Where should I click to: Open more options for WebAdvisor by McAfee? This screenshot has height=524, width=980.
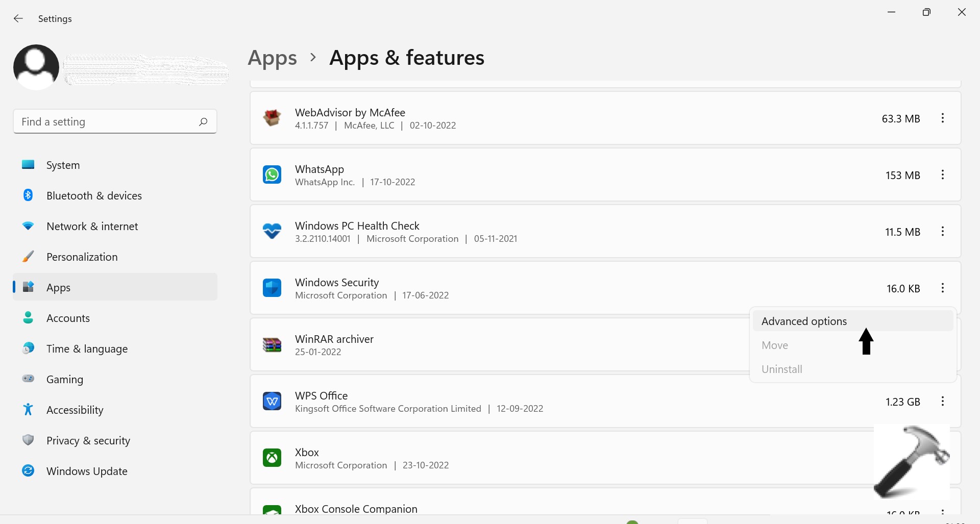(x=942, y=118)
